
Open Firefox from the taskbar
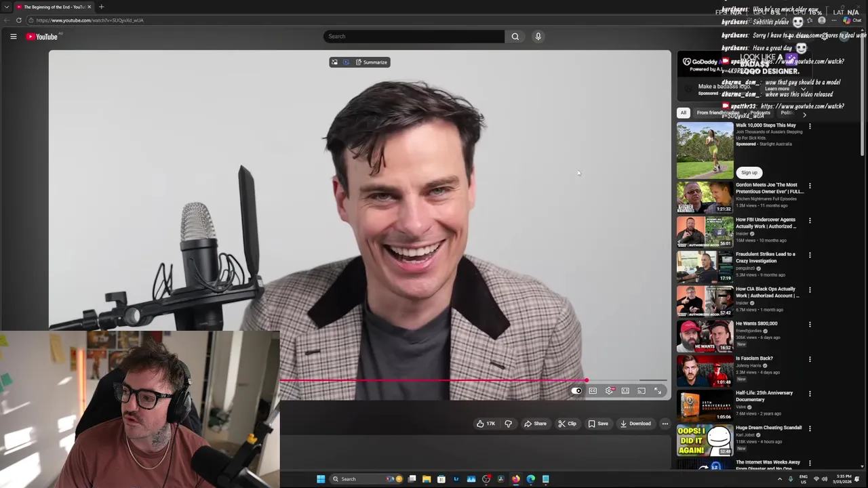pos(516,479)
